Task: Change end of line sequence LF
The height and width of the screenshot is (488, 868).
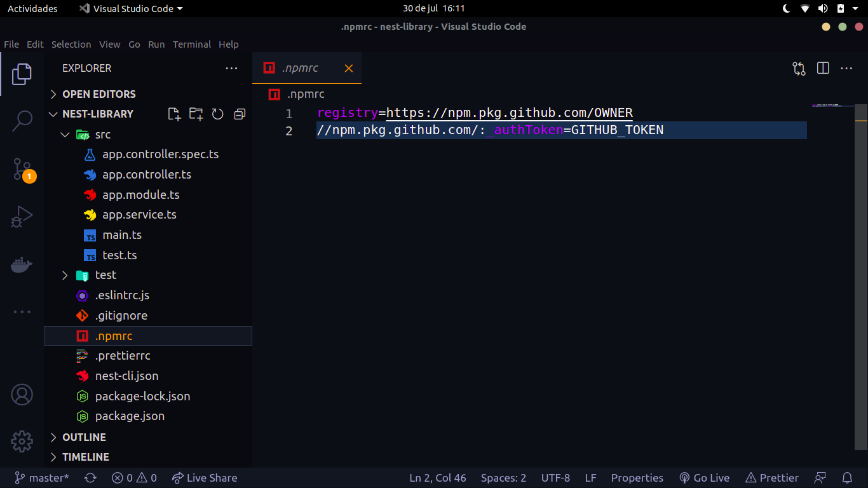Action: click(x=590, y=478)
